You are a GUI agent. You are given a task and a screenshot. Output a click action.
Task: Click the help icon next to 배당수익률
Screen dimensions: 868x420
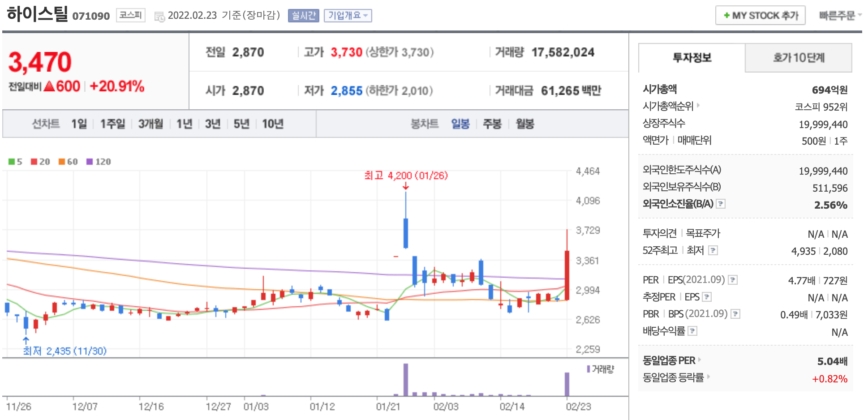[692, 331]
